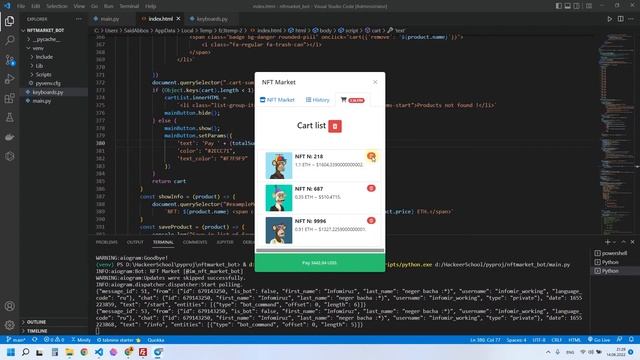Change the HTML language mode in status bar
Screen dimensions: 640x360
574,340
